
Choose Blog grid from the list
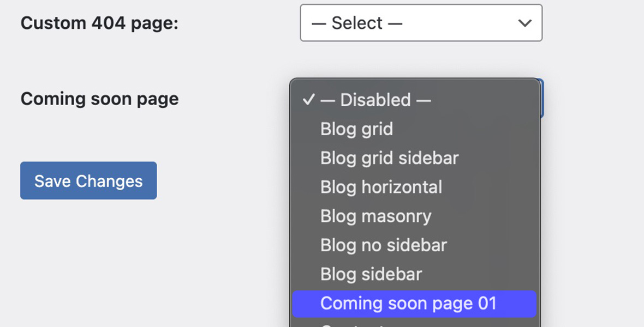point(356,129)
